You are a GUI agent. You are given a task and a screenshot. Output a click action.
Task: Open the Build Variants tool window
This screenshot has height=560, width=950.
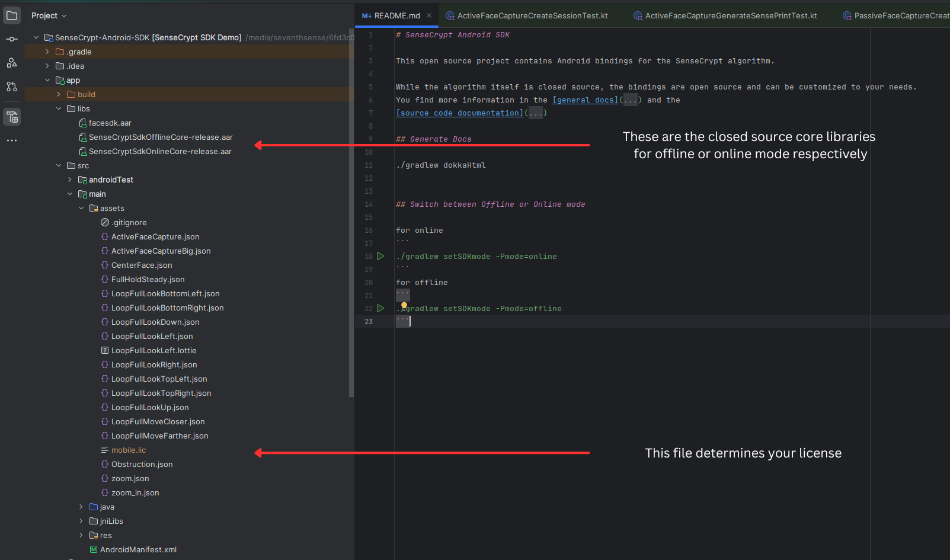(12, 117)
